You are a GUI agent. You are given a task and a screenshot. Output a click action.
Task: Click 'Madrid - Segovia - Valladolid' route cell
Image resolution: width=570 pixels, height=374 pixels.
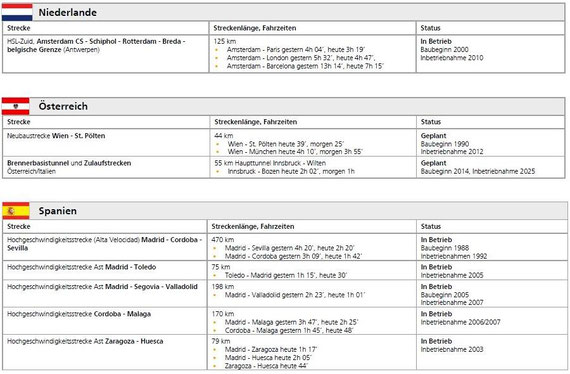click(105, 294)
